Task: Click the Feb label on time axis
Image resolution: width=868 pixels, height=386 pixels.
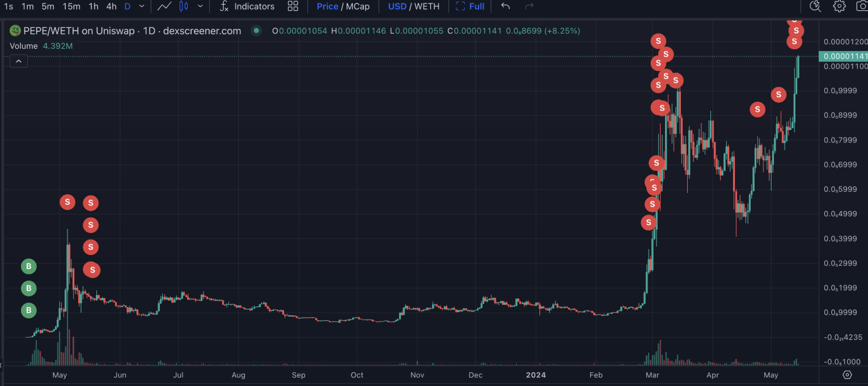Action: [x=596, y=375]
